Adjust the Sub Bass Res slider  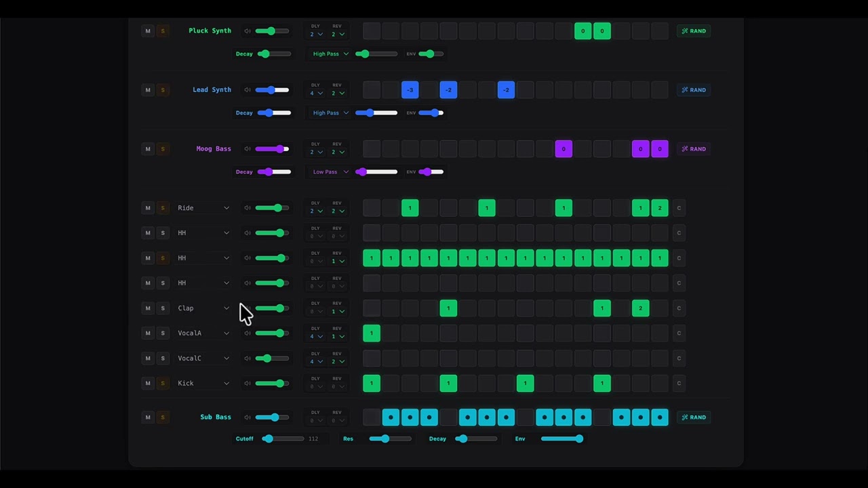[391, 439]
